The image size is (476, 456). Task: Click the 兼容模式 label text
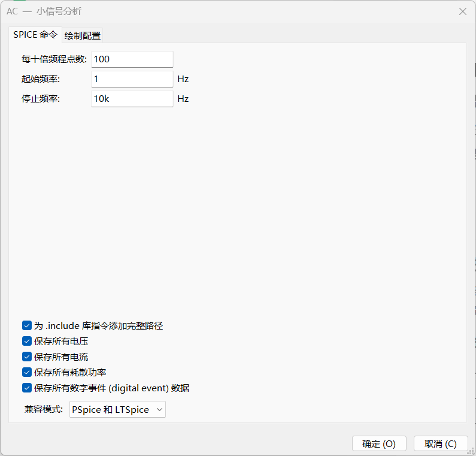tap(44, 410)
